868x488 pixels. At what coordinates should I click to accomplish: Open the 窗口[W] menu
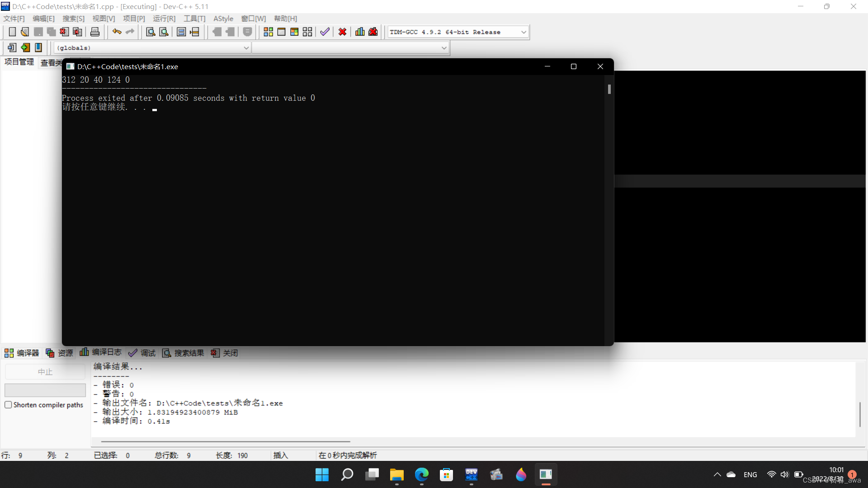(x=253, y=19)
